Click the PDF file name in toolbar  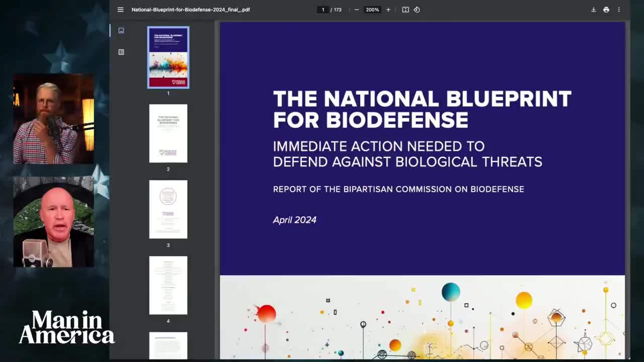[x=191, y=10]
